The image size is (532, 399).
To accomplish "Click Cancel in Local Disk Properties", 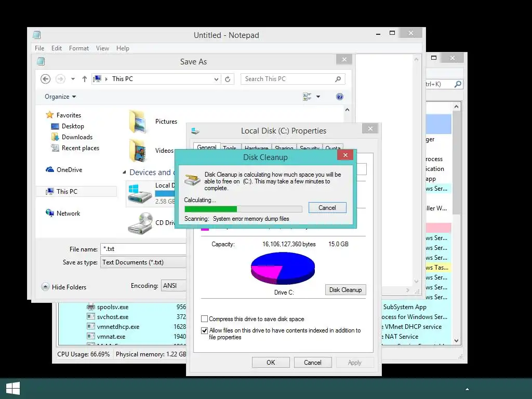I will coord(312,362).
